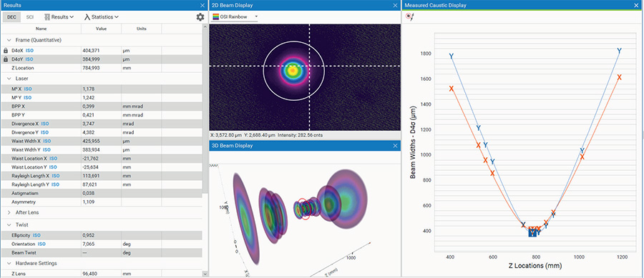Click the scroll-down arrow of Results scrollbar
This screenshot has width=644, height=278.
[x=205, y=274]
